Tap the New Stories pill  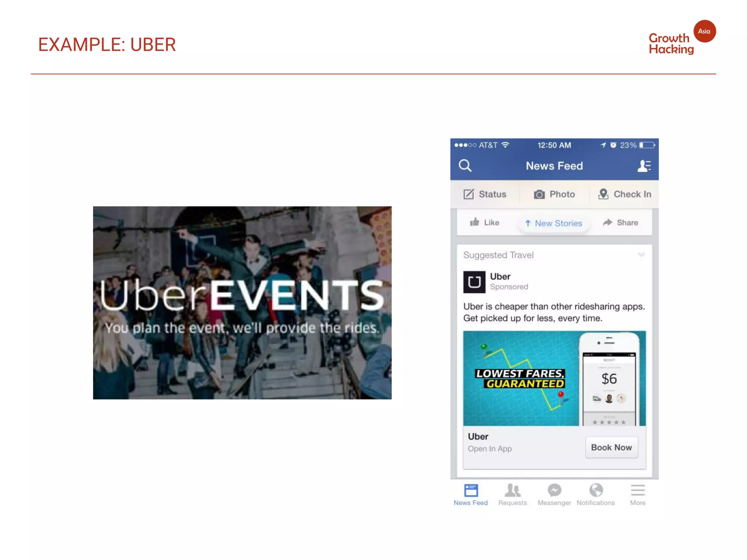(x=554, y=223)
